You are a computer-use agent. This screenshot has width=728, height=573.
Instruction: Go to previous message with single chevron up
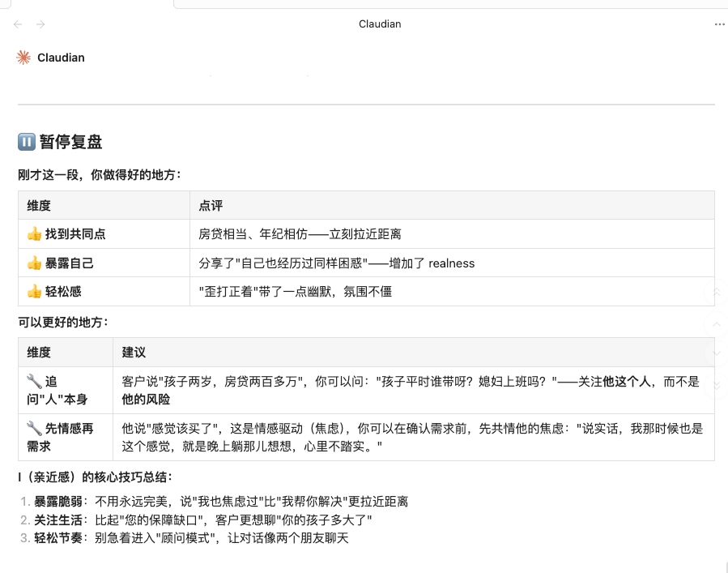coord(717,323)
